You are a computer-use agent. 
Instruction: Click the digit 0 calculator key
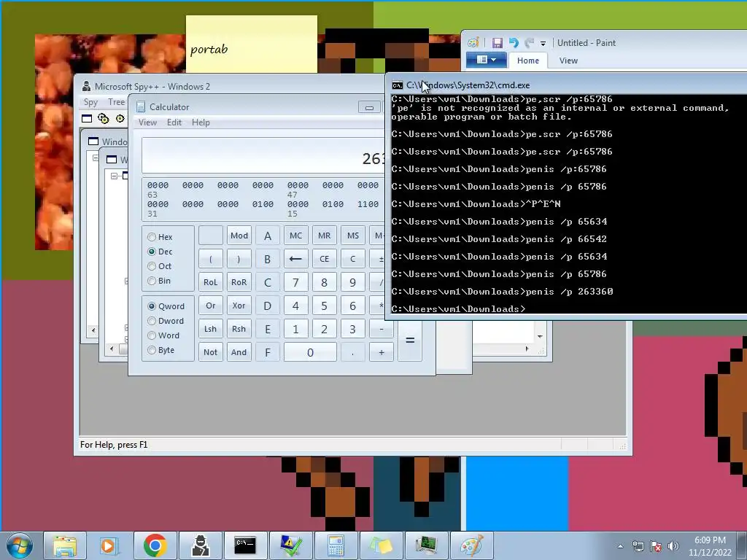[310, 352]
